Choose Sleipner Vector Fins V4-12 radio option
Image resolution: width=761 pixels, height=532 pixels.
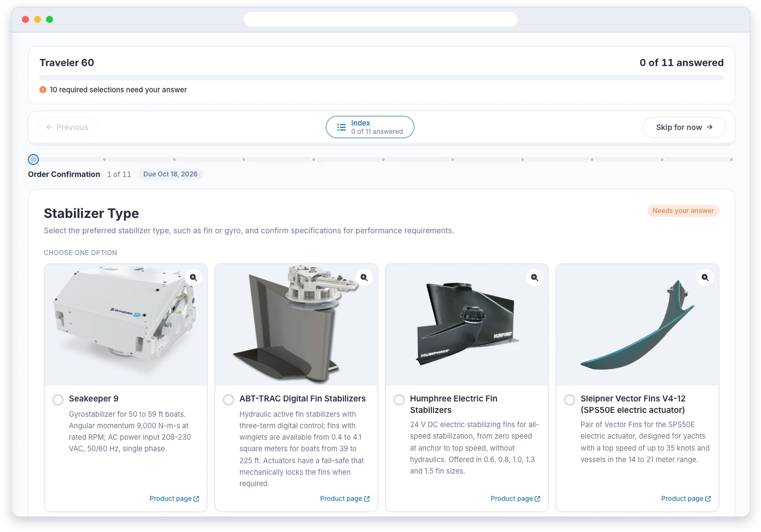point(570,400)
